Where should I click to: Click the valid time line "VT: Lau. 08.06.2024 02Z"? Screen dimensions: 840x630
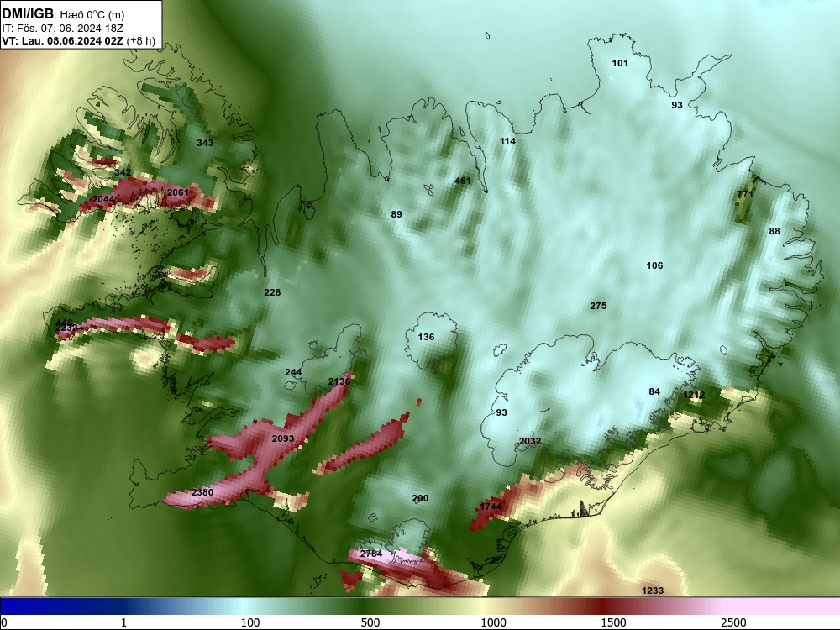[x=63, y=40]
